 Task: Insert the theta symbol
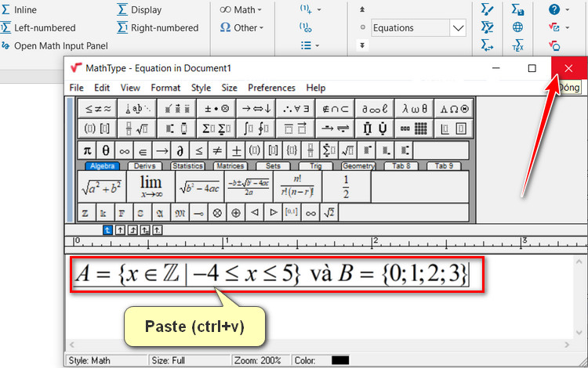pos(106,150)
